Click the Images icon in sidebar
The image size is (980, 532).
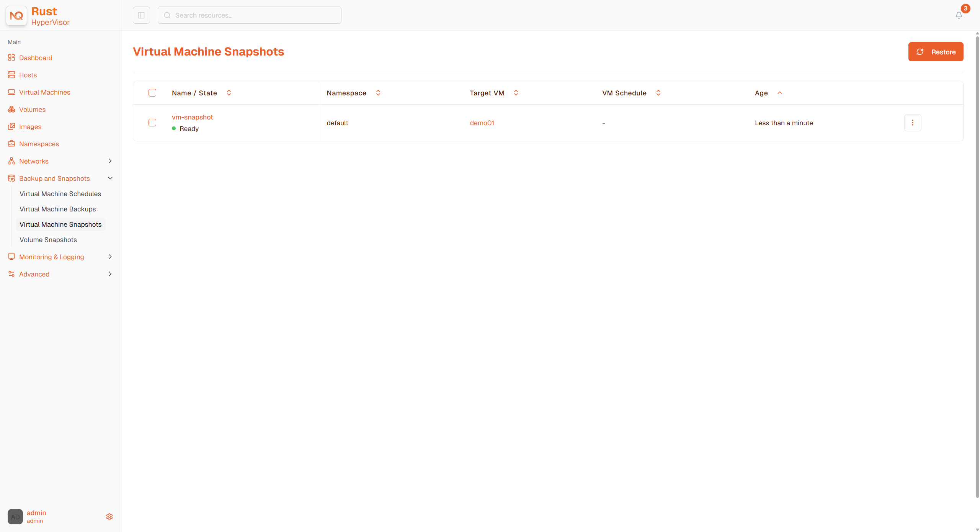click(x=11, y=126)
